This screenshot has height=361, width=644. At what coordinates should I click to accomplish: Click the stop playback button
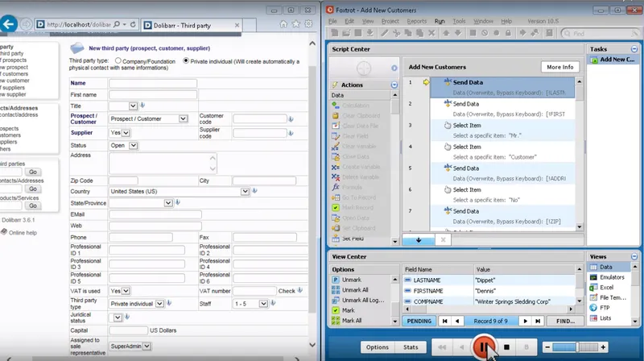(x=507, y=347)
